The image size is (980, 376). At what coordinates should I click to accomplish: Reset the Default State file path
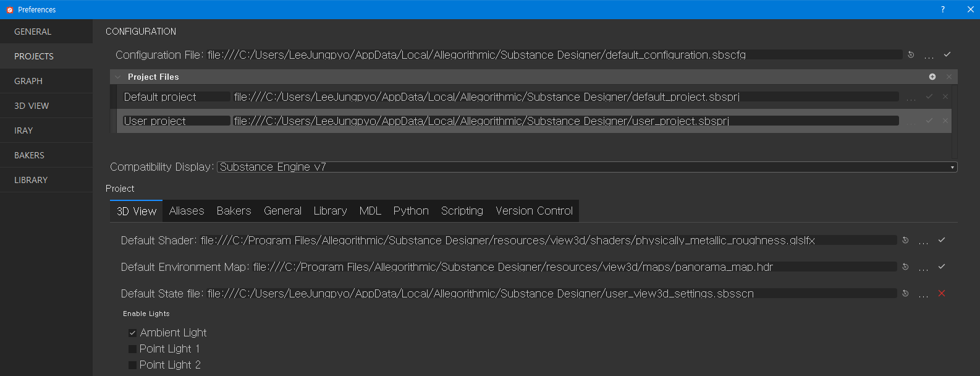(x=905, y=293)
